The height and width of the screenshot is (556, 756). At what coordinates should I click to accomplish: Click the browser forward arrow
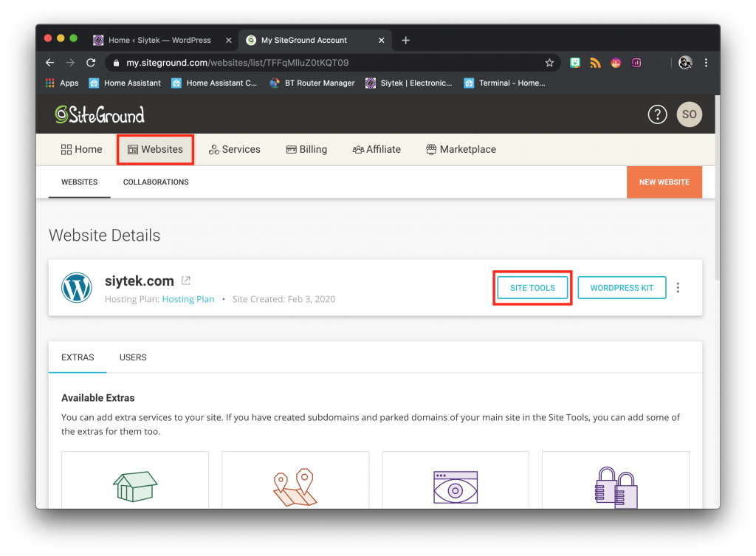tap(70, 63)
